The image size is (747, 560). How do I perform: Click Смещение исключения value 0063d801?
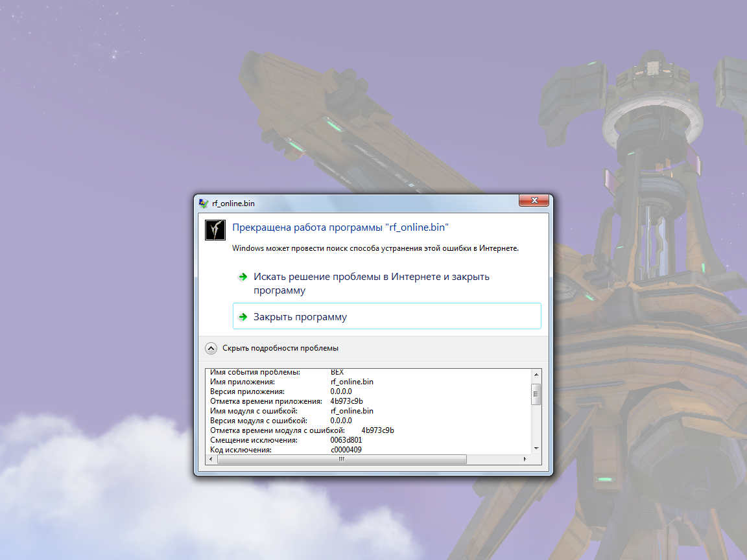(x=346, y=440)
